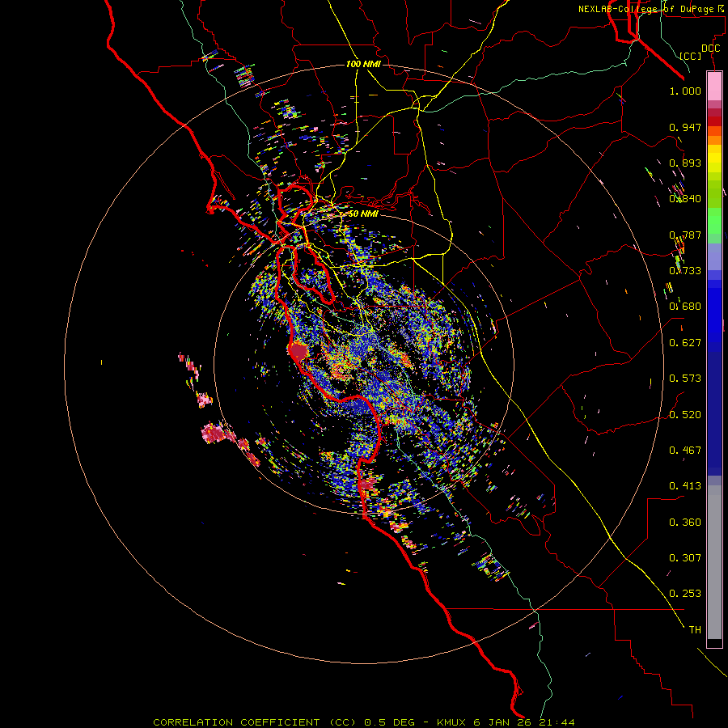Click the 0.253 scale value
The width and height of the screenshot is (728, 728).
[685, 594]
